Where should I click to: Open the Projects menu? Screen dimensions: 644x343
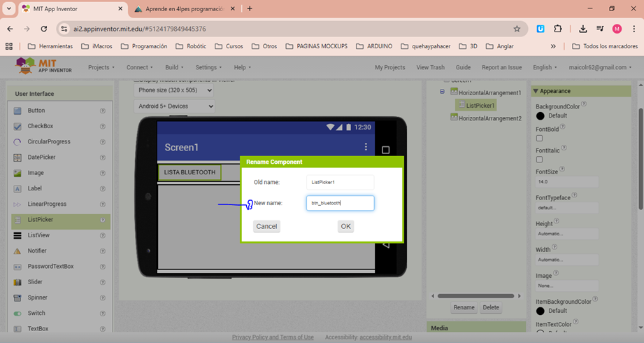[x=101, y=67]
